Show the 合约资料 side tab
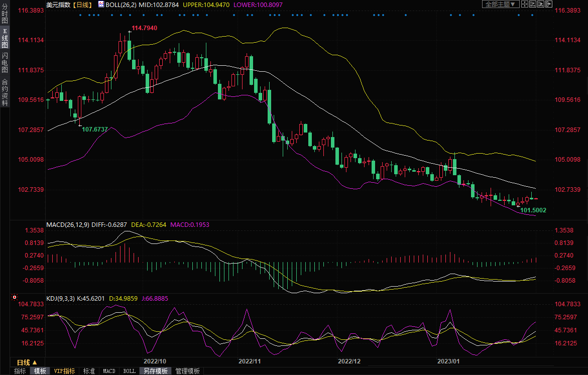Screen dimensions: 588x375 tap(5, 92)
